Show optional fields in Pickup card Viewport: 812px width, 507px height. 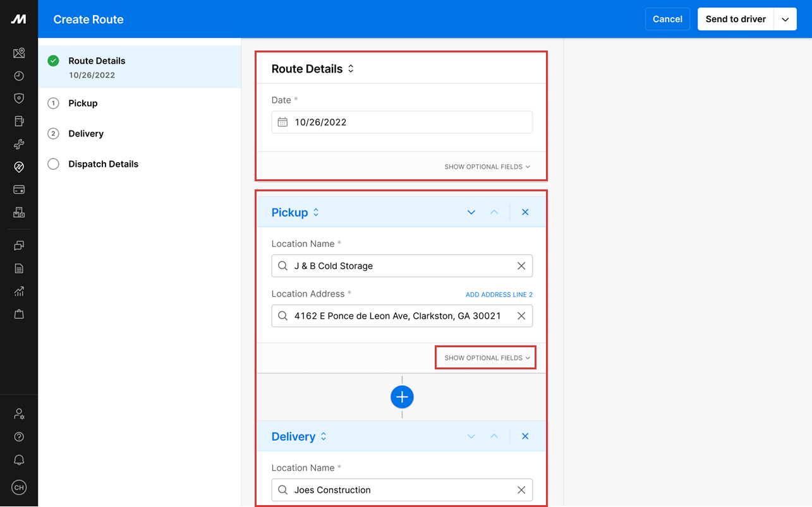tap(487, 358)
